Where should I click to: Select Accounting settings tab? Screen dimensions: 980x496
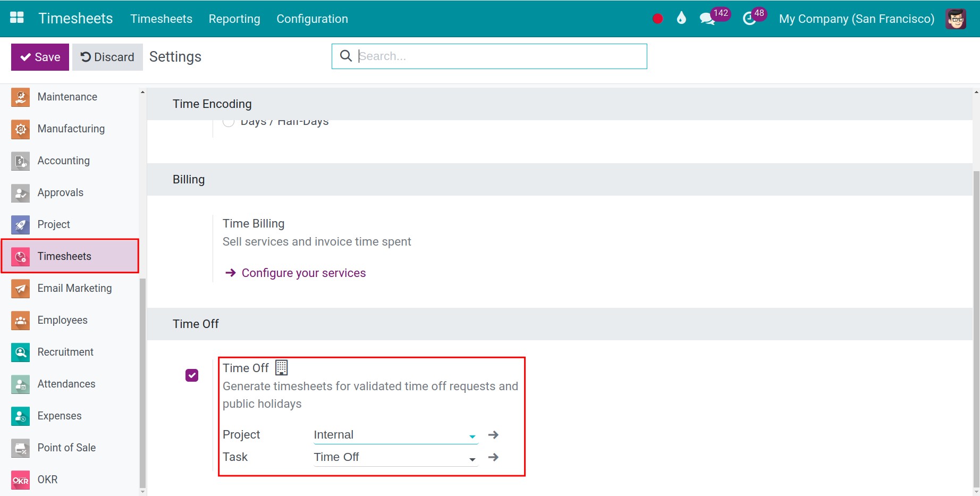(x=70, y=161)
